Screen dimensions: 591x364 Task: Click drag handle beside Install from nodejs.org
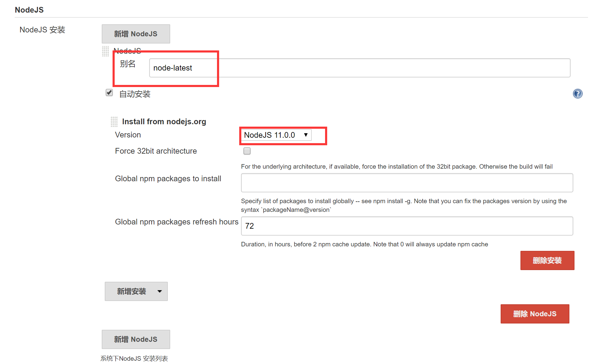pos(114,122)
